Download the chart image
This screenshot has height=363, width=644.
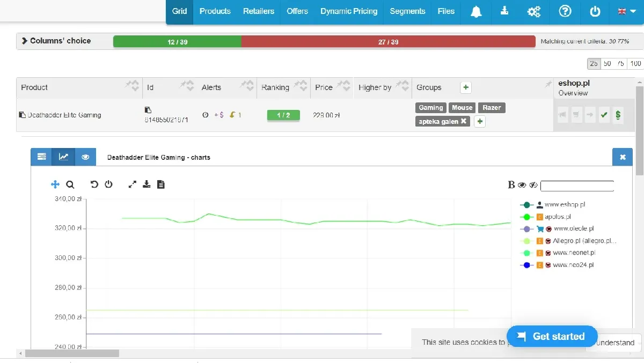[x=147, y=184]
